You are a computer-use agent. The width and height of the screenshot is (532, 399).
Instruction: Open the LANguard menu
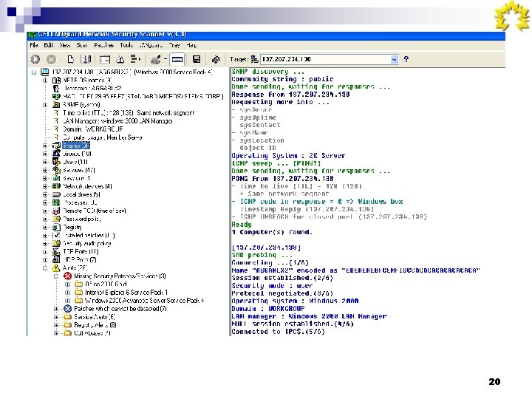151,45
